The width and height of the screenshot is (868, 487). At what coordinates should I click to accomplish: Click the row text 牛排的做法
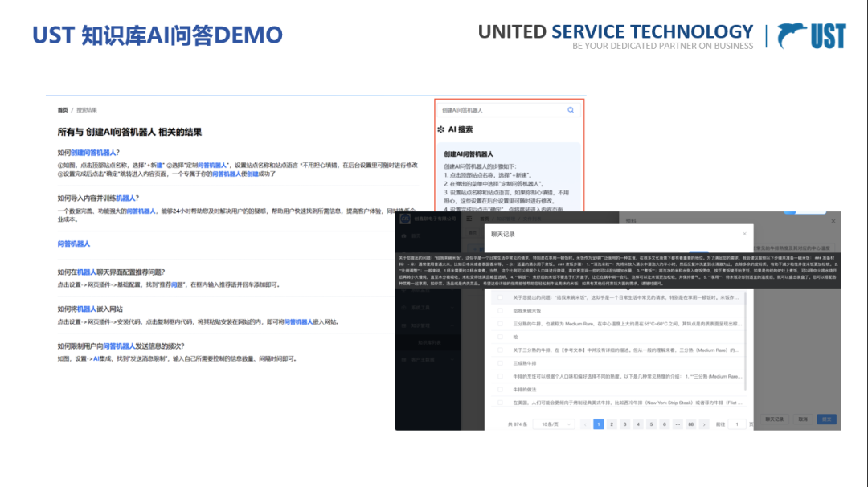click(x=525, y=390)
